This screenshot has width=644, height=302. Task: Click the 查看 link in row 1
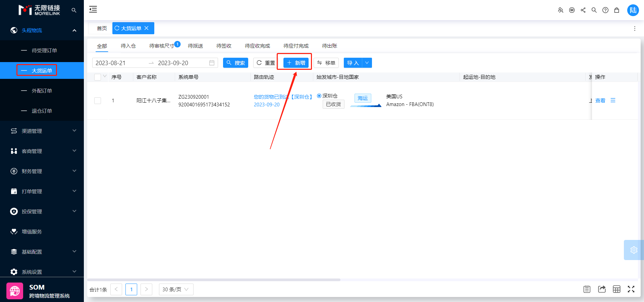[x=600, y=101]
